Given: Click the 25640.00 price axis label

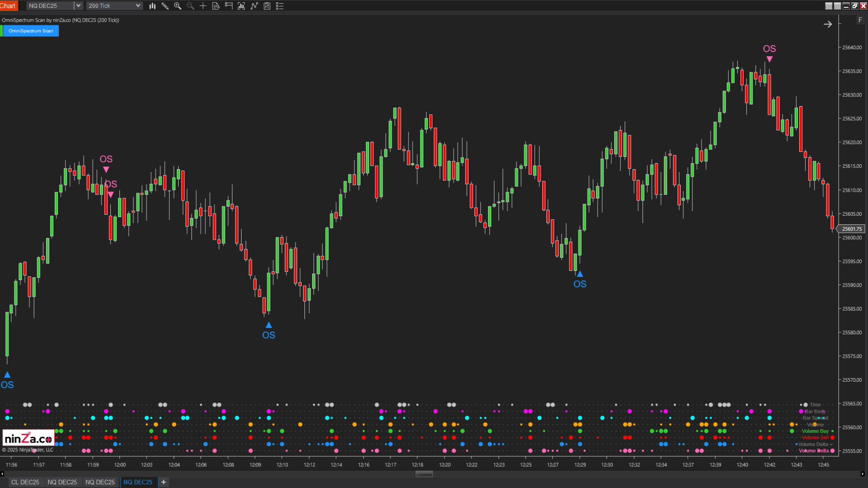Looking at the screenshot, I should (852, 47).
